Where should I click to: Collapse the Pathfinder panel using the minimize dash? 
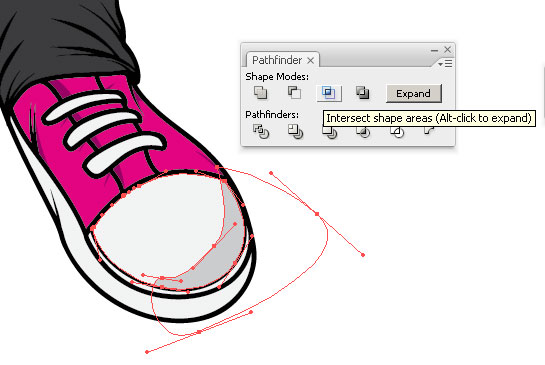pos(434,50)
